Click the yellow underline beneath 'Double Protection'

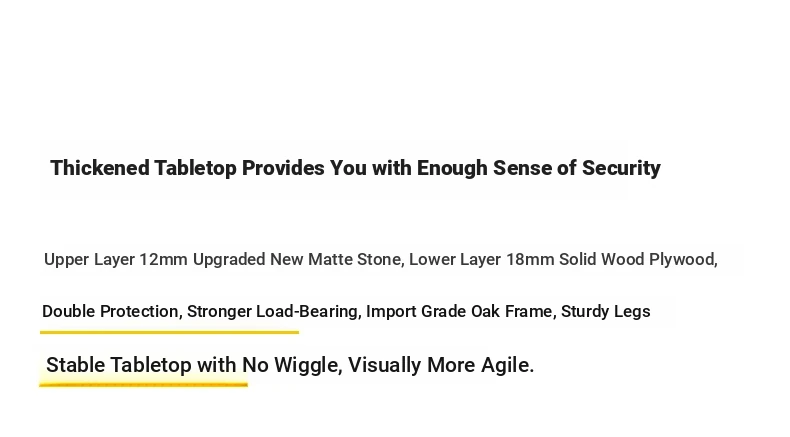pyautogui.click(x=169, y=332)
